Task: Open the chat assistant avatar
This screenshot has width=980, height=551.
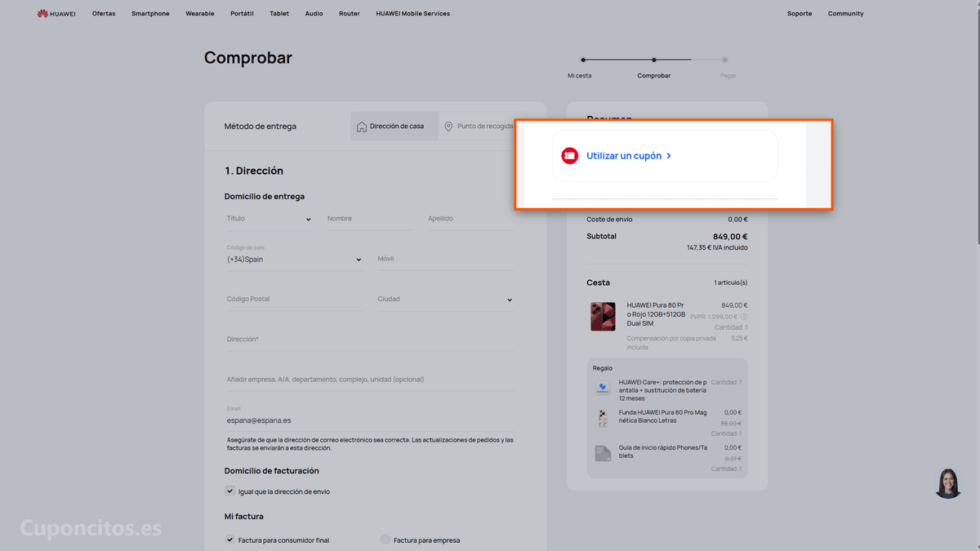Action: pyautogui.click(x=948, y=483)
